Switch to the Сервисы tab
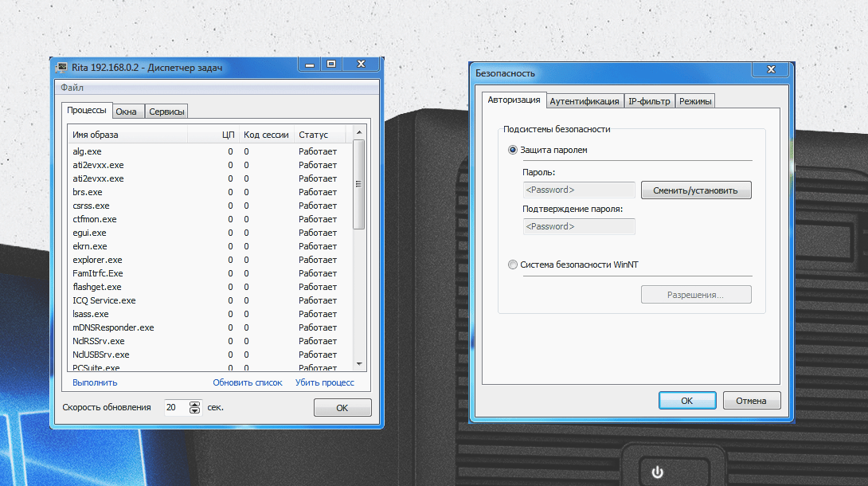Image resolution: width=868 pixels, height=486 pixels. tap(166, 112)
